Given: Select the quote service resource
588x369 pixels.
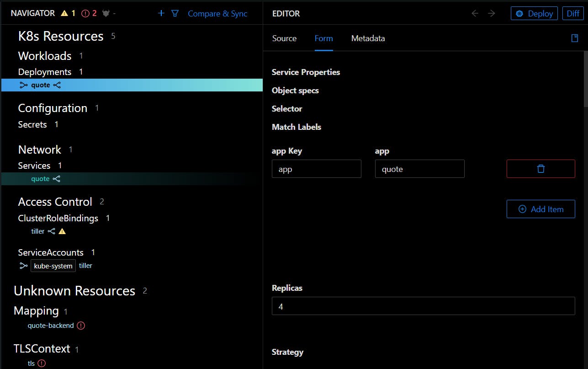Looking at the screenshot, I should coord(40,179).
